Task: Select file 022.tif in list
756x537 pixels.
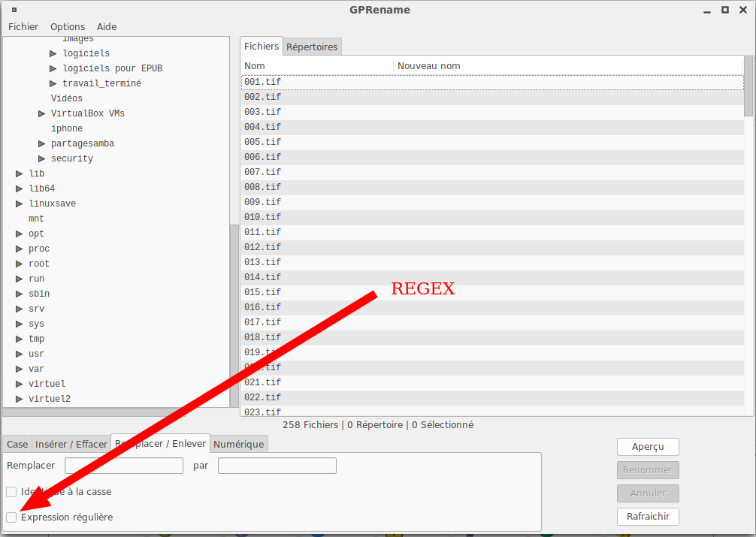Action: 491,397
